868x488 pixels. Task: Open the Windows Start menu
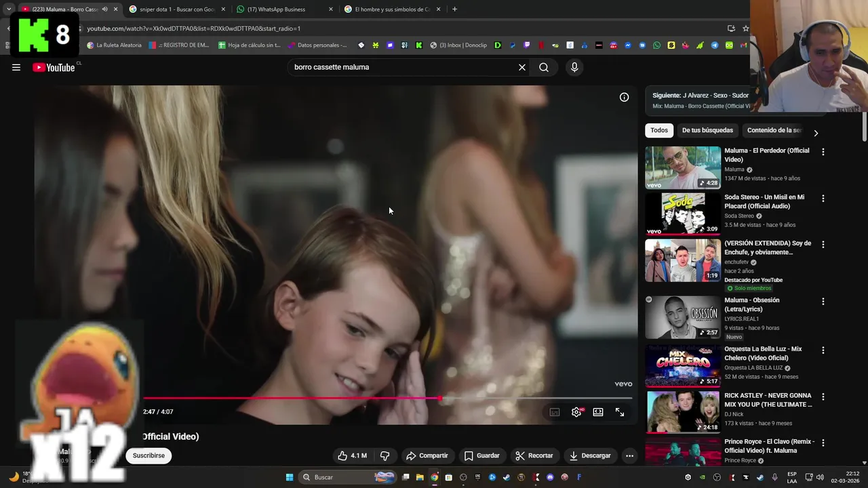coord(290,477)
